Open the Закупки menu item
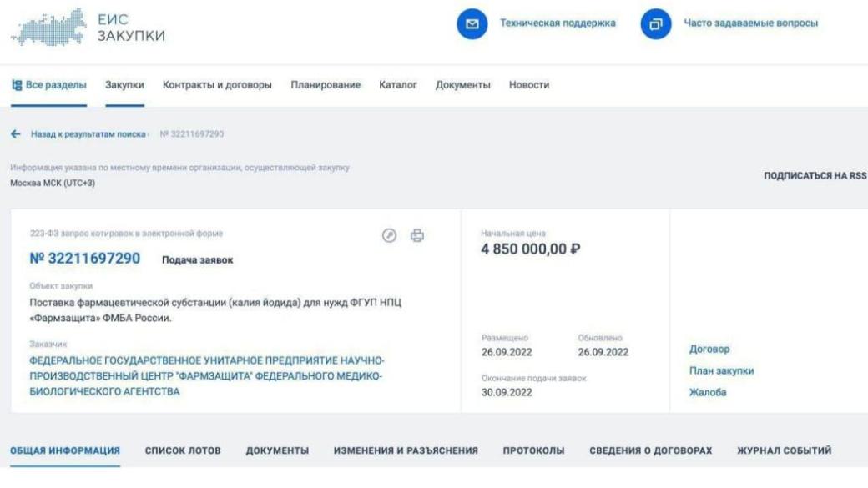Image resolution: width=868 pixels, height=488 pixels. coord(124,85)
